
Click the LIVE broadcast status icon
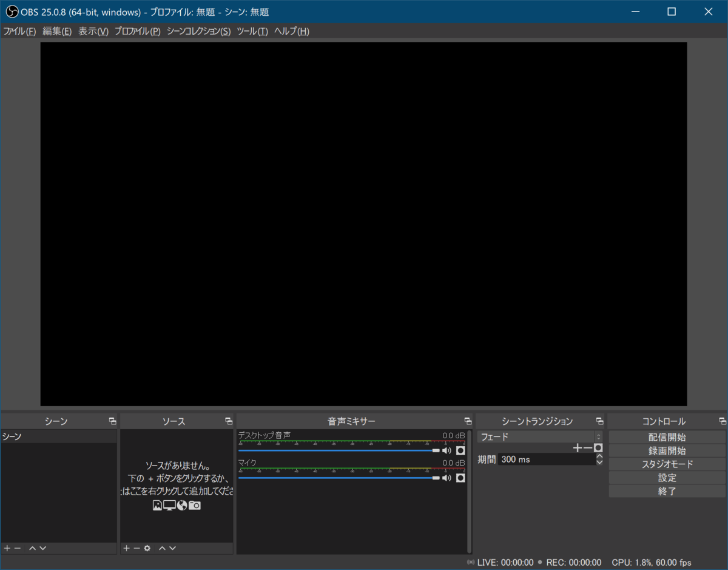click(x=471, y=562)
